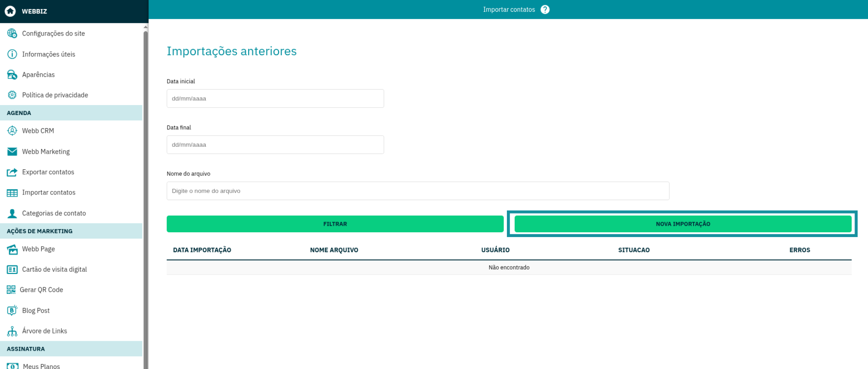Go to Política de privacidade

[x=55, y=95]
